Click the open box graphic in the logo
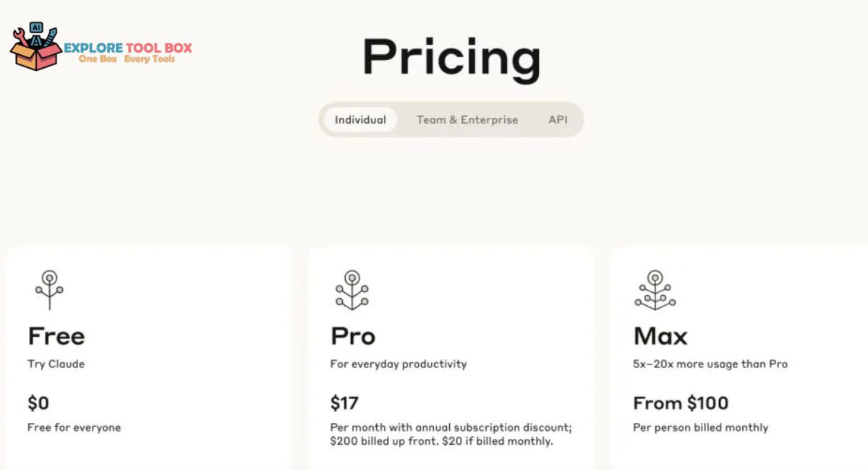Screen dimensions: 868x470 pyautogui.click(x=36, y=58)
